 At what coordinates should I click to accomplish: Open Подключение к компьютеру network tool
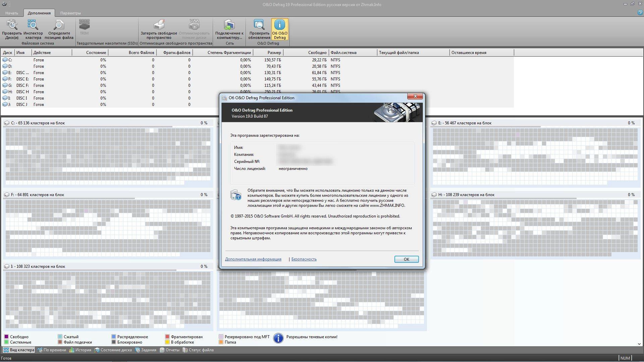click(x=229, y=29)
